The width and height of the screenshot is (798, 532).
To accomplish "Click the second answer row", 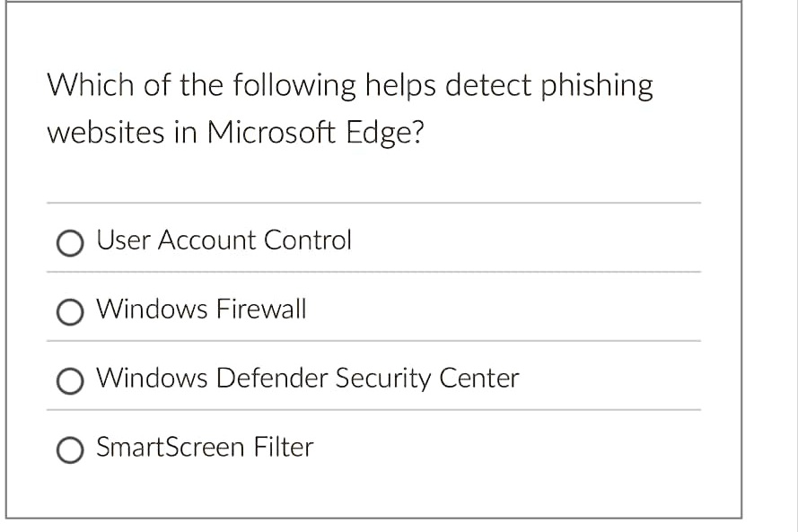I will [359, 310].
